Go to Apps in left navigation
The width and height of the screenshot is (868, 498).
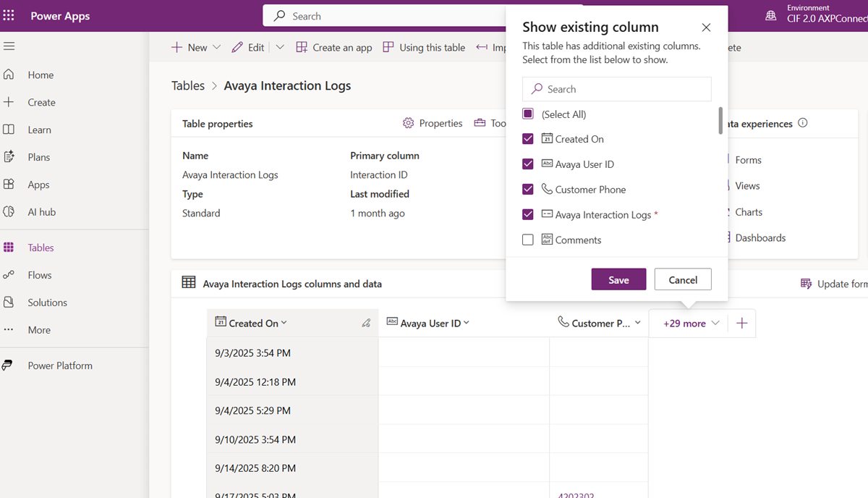pos(38,185)
